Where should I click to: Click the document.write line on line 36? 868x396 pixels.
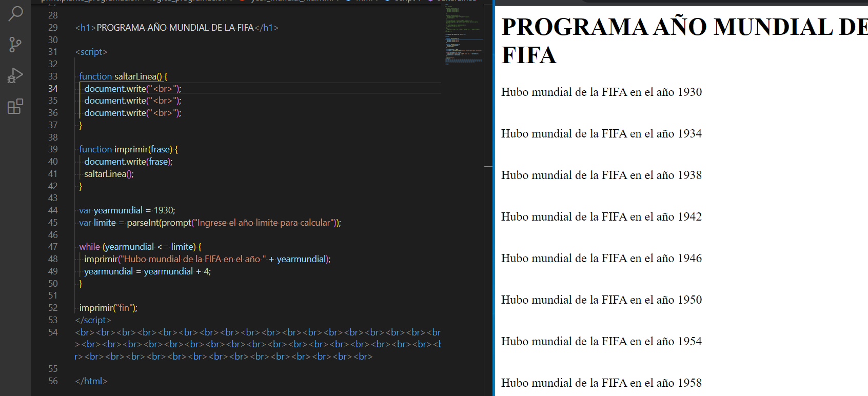tap(133, 113)
